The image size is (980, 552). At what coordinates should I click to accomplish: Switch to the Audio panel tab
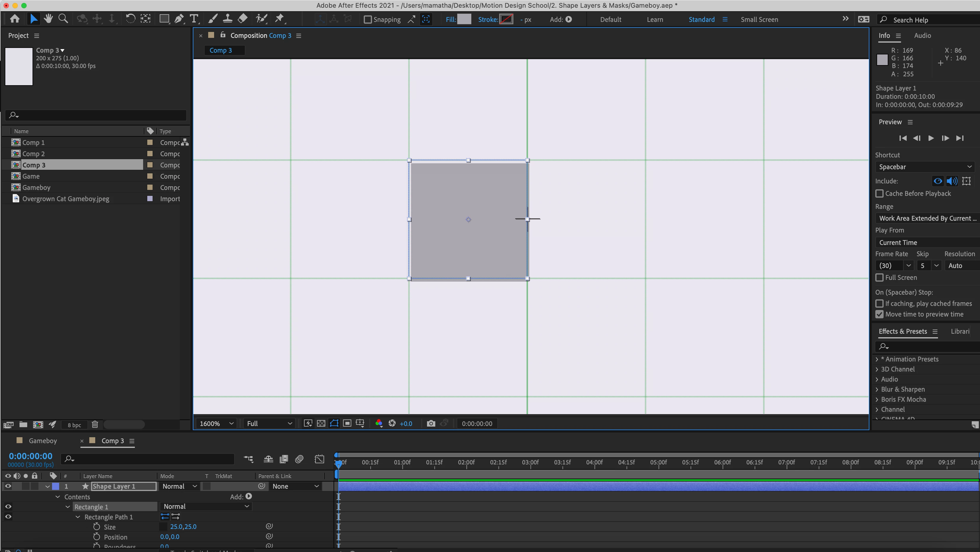(x=922, y=35)
